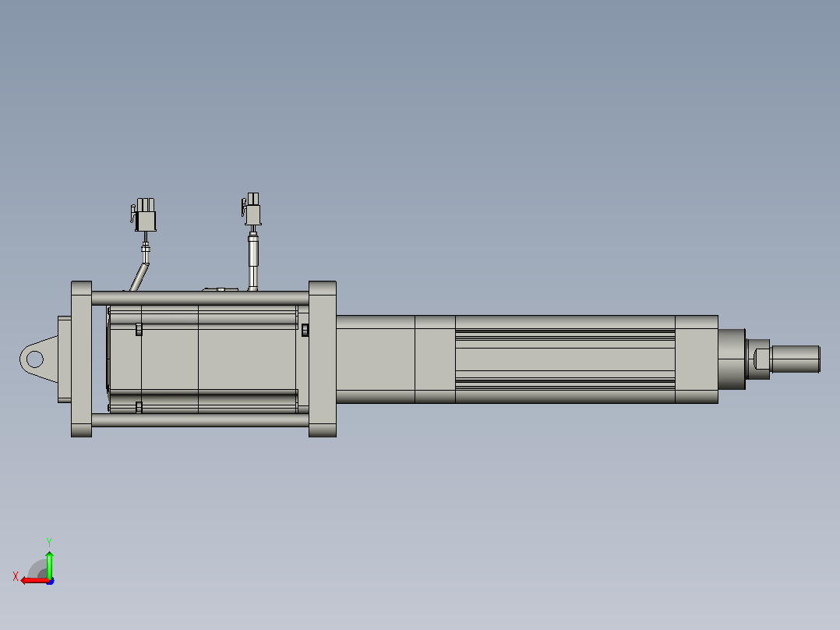
Task: Select the upper tie rod between the flanges
Action: [199, 298]
